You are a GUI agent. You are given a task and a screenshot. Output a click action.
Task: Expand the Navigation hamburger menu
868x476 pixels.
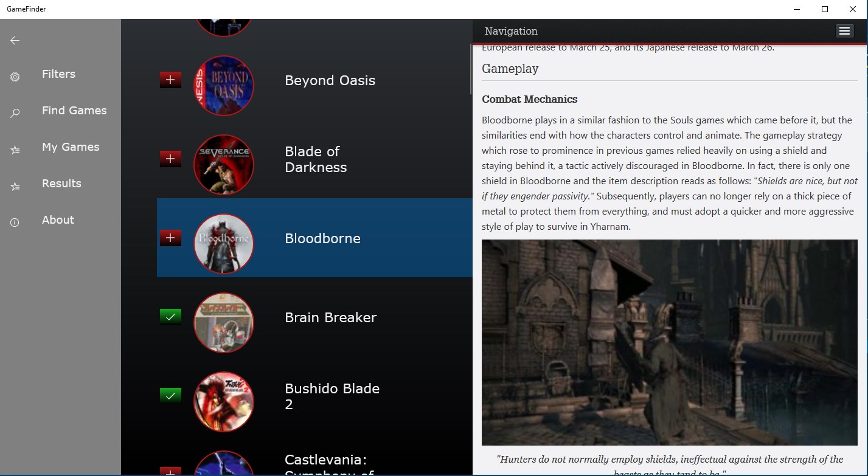844,31
